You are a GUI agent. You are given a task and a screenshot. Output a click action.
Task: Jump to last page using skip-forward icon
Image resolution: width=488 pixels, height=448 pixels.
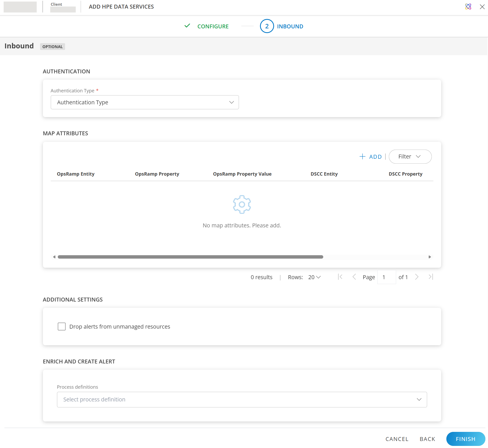click(x=431, y=277)
